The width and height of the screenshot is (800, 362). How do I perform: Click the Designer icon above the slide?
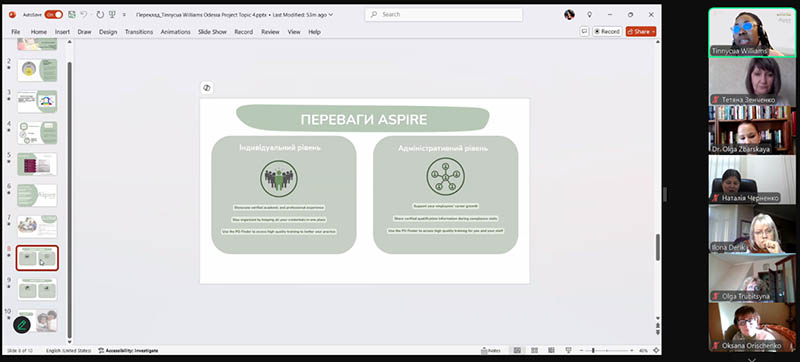click(x=207, y=88)
